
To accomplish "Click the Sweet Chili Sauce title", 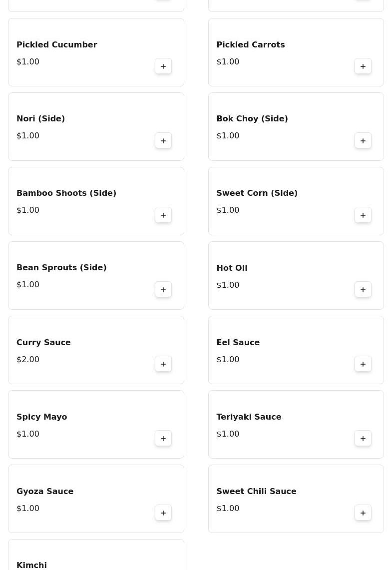I will 256,491.
